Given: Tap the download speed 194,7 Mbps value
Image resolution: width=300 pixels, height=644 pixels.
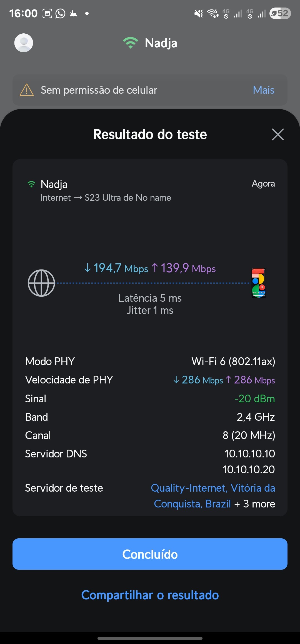Looking at the screenshot, I should [x=116, y=268].
